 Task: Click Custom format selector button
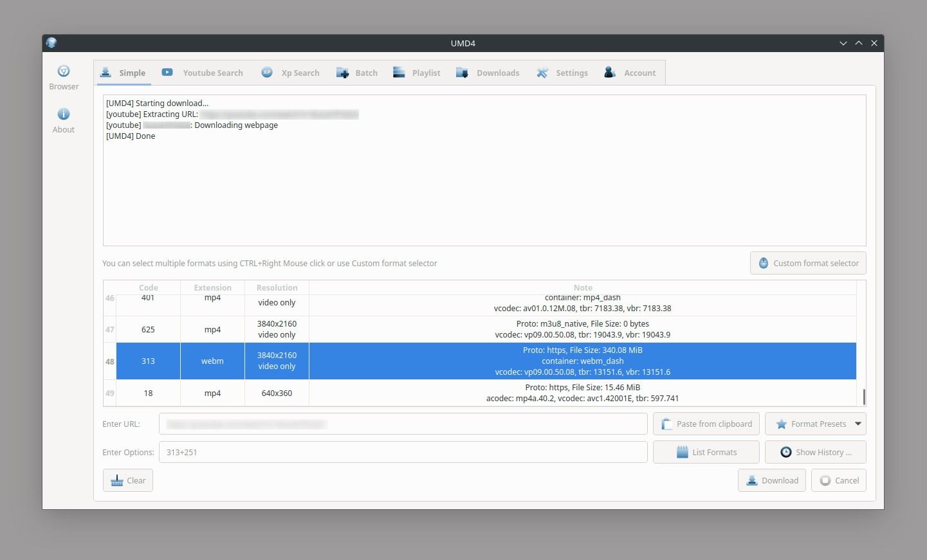[808, 263]
